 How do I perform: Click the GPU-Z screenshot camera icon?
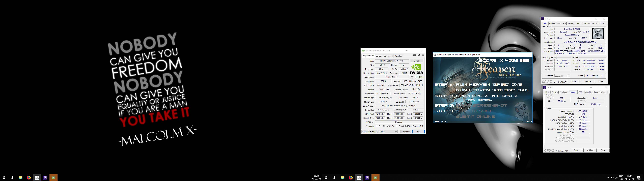[x=414, y=55]
